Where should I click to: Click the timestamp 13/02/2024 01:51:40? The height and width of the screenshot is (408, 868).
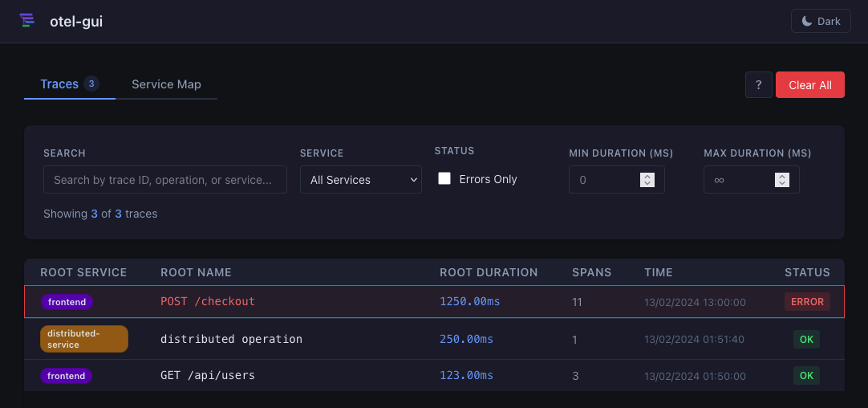click(694, 339)
